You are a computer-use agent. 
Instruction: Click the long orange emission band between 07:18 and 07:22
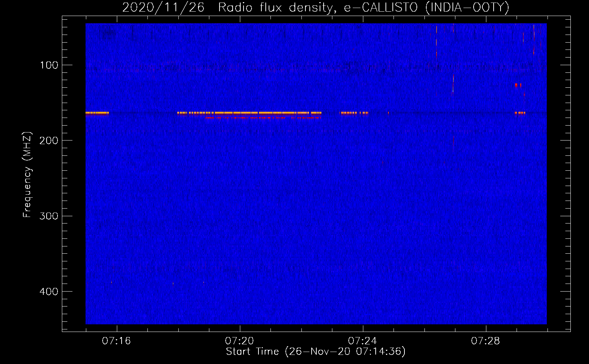click(249, 113)
